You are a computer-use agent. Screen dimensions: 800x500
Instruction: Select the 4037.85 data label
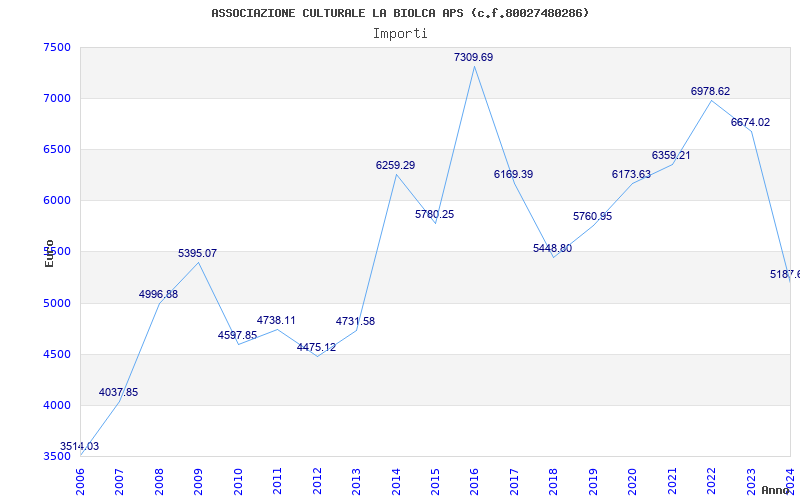(x=118, y=392)
